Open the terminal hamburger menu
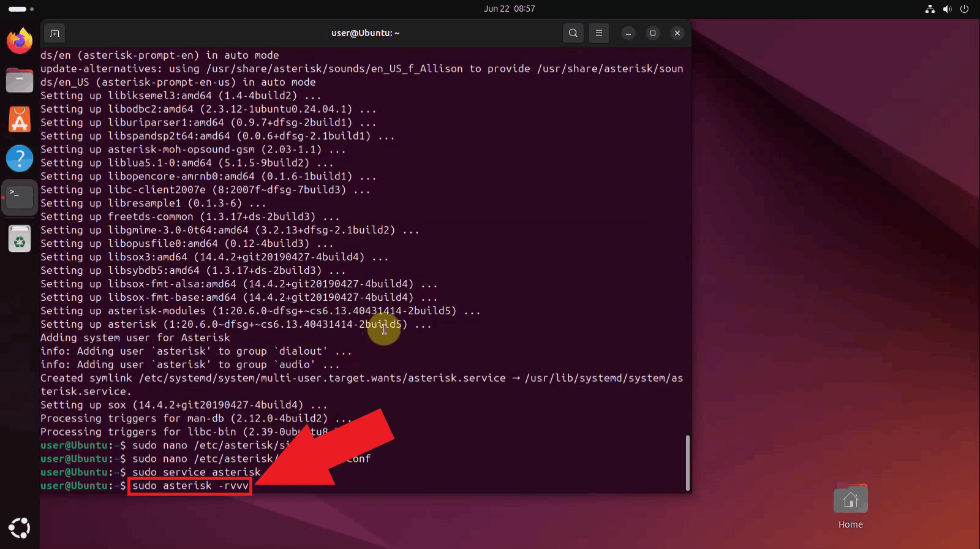Viewport: 980px width, 549px height. point(599,33)
